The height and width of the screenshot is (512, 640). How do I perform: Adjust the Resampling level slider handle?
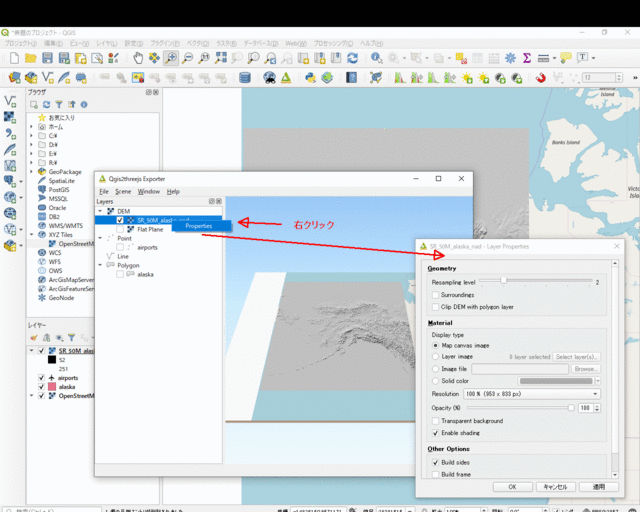click(503, 280)
